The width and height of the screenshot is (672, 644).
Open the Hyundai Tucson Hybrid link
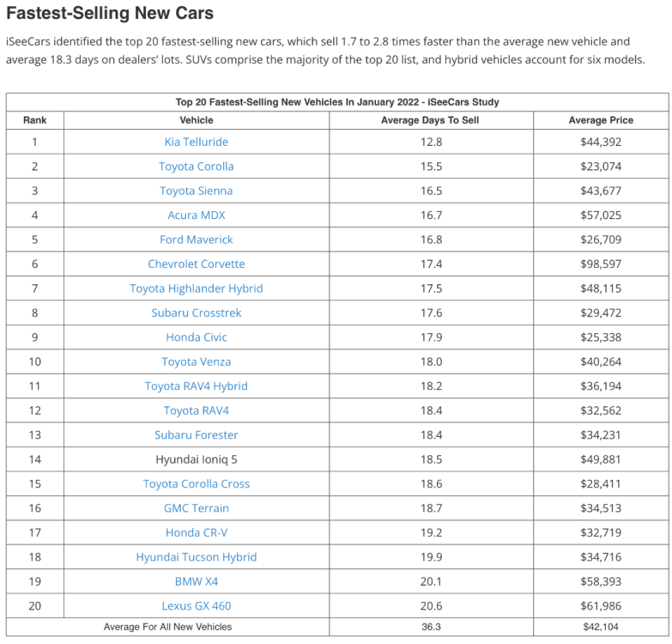[x=196, y=557]
